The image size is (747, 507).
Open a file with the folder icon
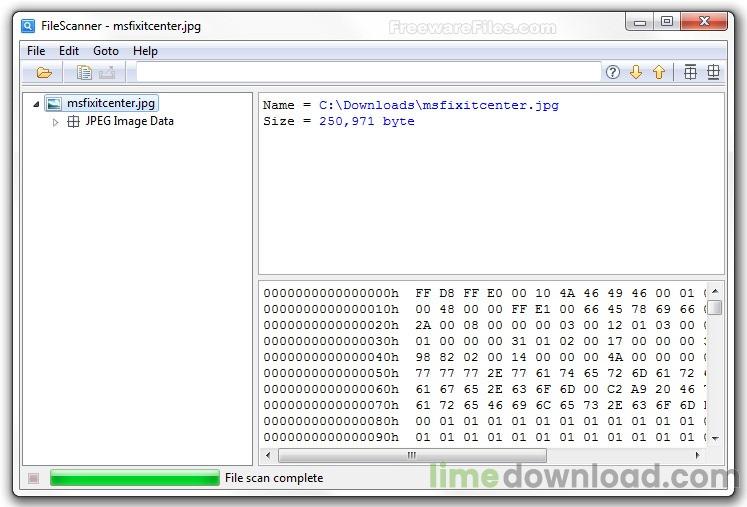(44, 72)
